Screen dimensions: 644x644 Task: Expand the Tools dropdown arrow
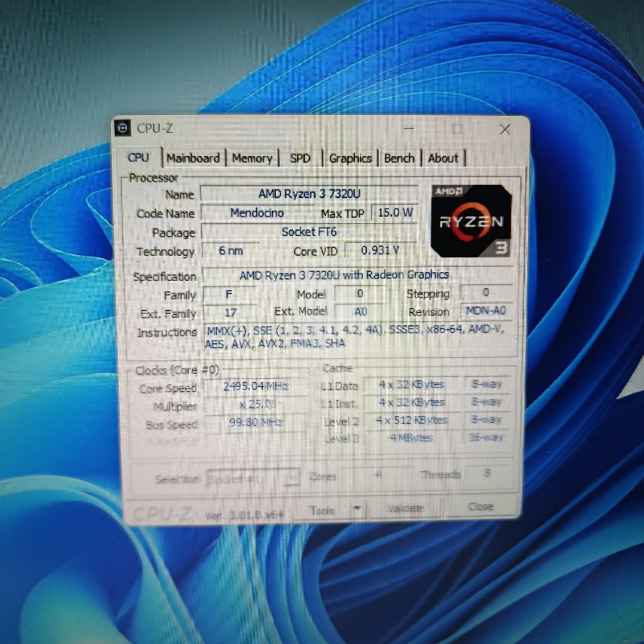coord(357,509)
